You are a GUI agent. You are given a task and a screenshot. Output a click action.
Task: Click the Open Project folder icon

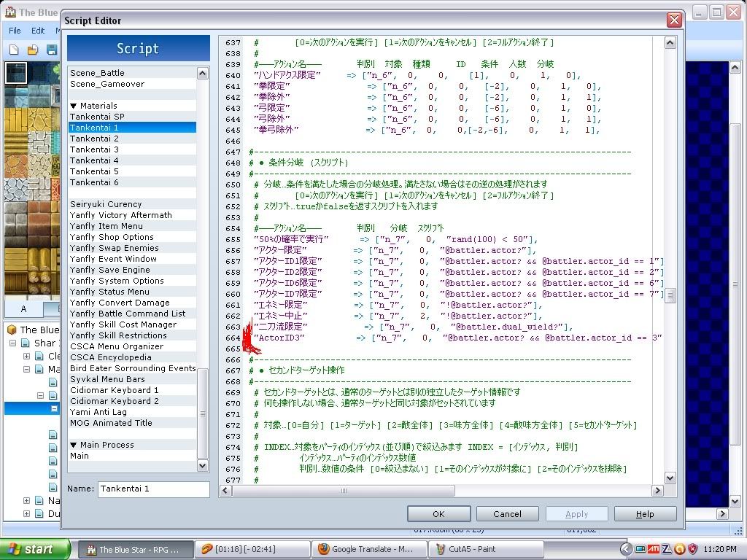click(33, 50)
